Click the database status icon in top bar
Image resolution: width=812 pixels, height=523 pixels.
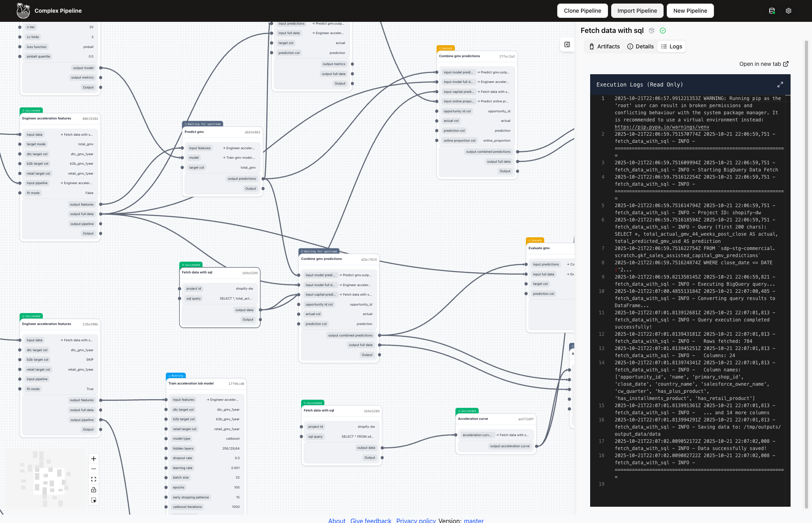pyautogui.click(x=772, y=11)
